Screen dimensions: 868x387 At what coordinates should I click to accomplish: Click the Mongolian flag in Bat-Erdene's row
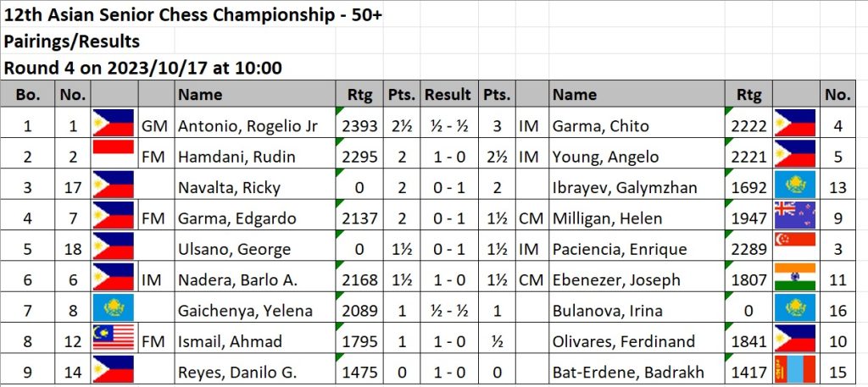794,371
